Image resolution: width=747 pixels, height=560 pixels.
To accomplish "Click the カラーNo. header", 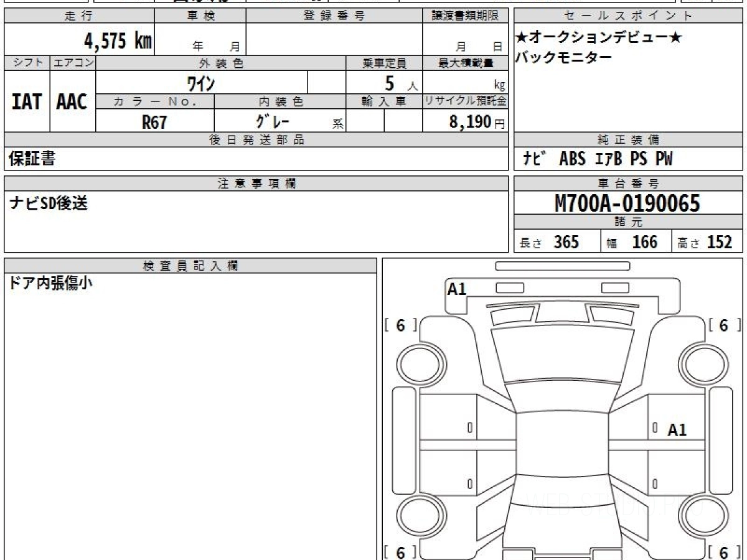I will coord(155,101).
